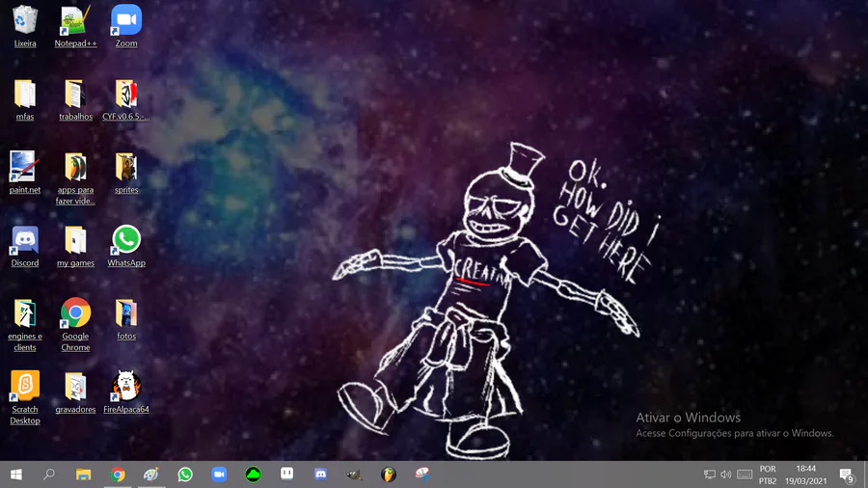Image resolution: width=868 pixels, height=488 pixels.
Task: Click Show desktop strip at taskbar end
Action: tap(865, 474)
